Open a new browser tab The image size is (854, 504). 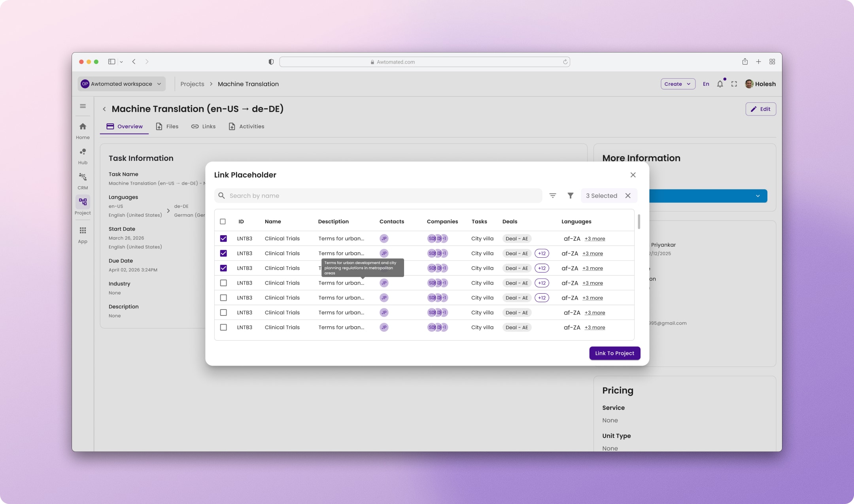click(758, 62)
